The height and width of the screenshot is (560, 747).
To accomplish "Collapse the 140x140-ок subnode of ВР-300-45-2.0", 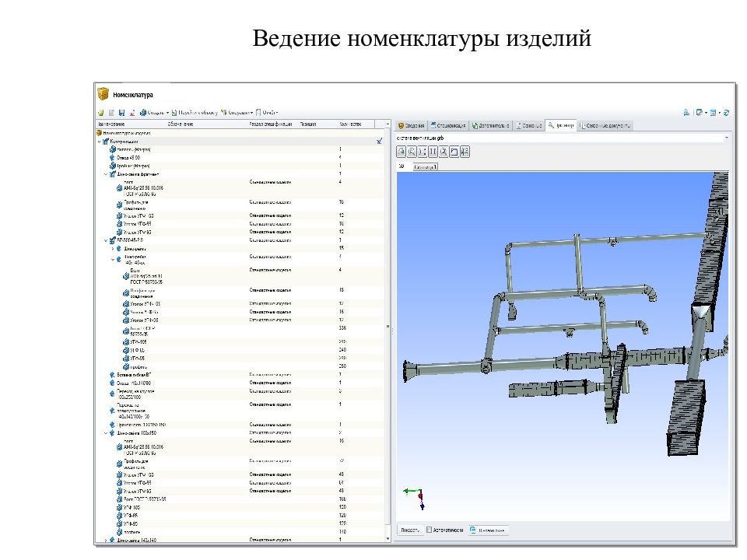I will pos(113,260).
